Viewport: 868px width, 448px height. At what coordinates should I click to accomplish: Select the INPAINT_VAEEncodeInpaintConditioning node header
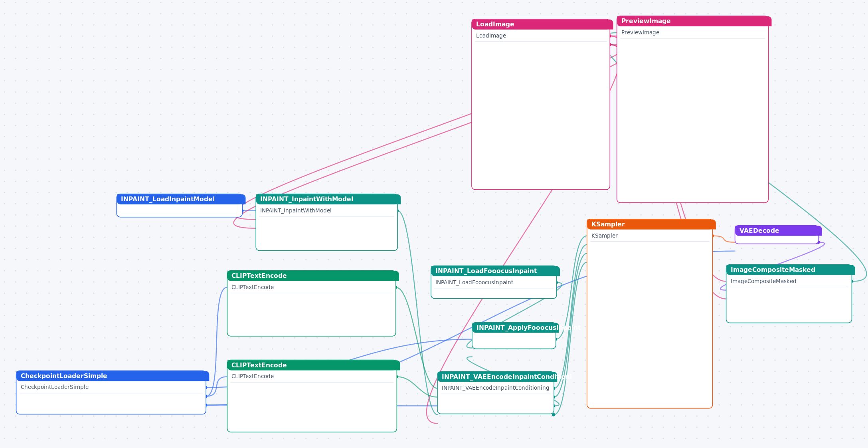[x=497, y=377]
